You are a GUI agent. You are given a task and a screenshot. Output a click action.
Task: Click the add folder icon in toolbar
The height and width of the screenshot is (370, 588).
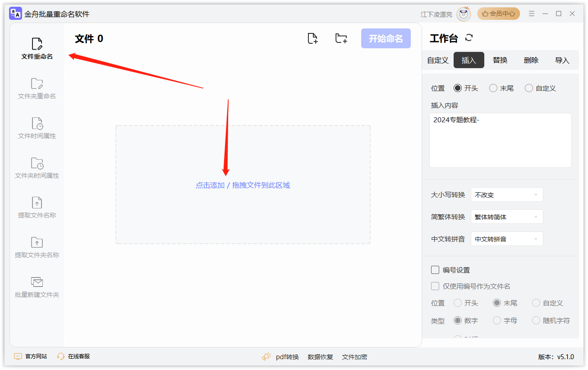341,38
